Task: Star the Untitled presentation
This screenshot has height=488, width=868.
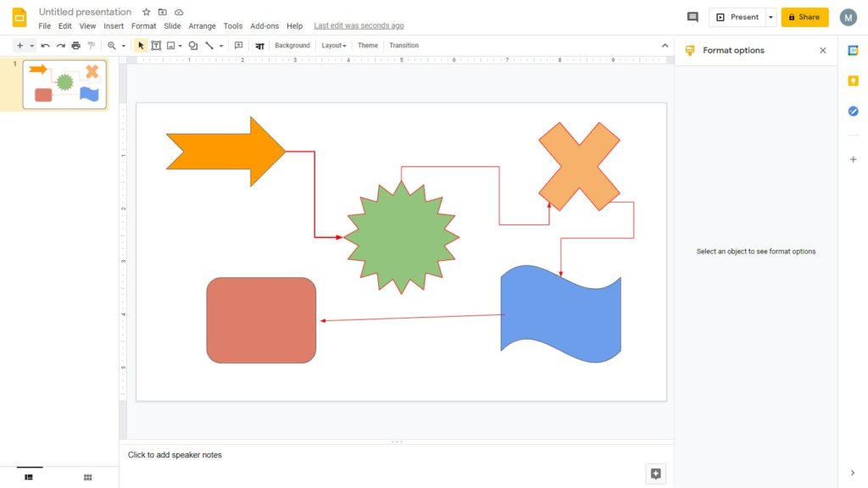Action: tap(146, 12)
